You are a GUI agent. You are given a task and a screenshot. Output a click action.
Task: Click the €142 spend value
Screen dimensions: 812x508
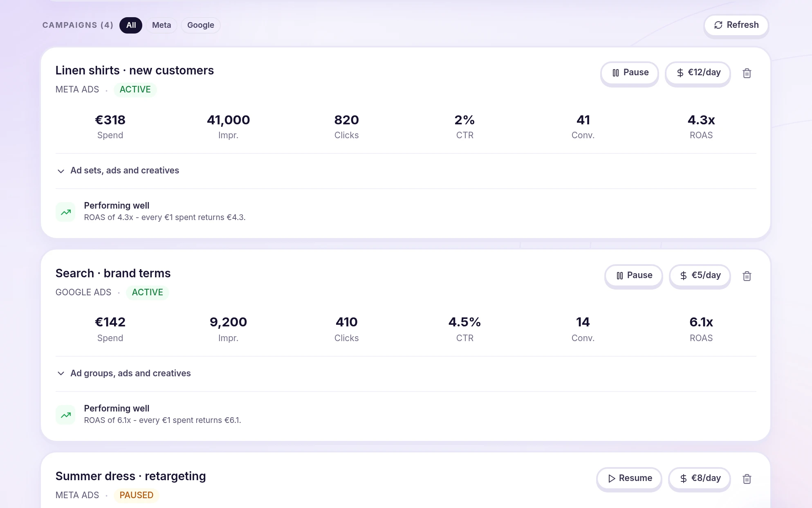tap(110, 322)
